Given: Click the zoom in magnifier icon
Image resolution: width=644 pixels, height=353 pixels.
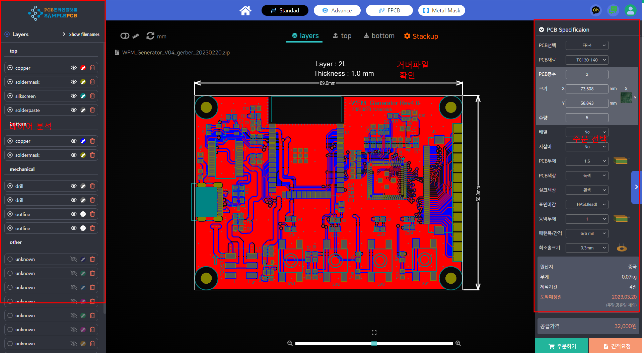Looking at the screenshot, I should 458,343.
